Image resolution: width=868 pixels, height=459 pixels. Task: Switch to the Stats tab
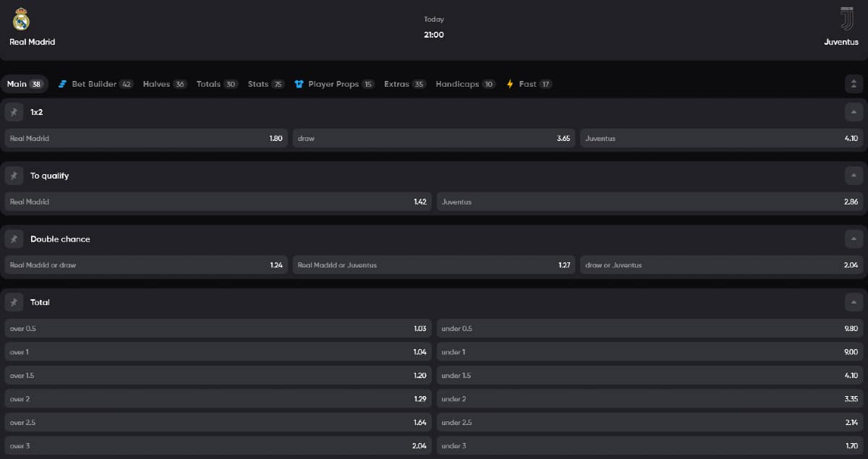point(266,84)
